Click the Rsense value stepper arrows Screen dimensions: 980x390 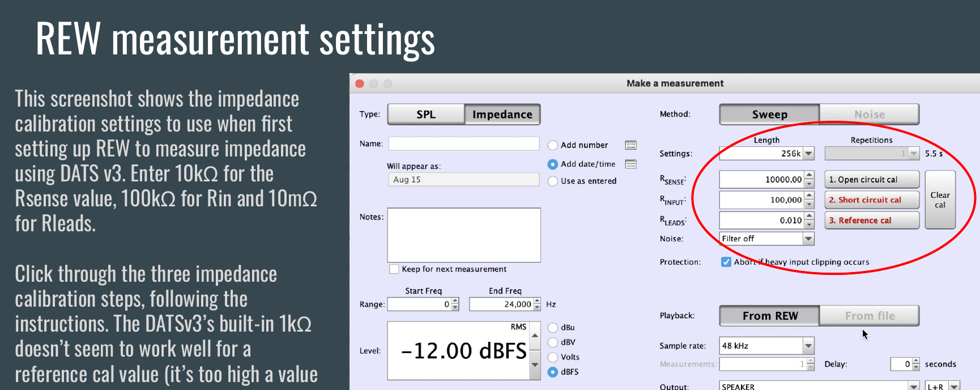(x=809, y=180)
